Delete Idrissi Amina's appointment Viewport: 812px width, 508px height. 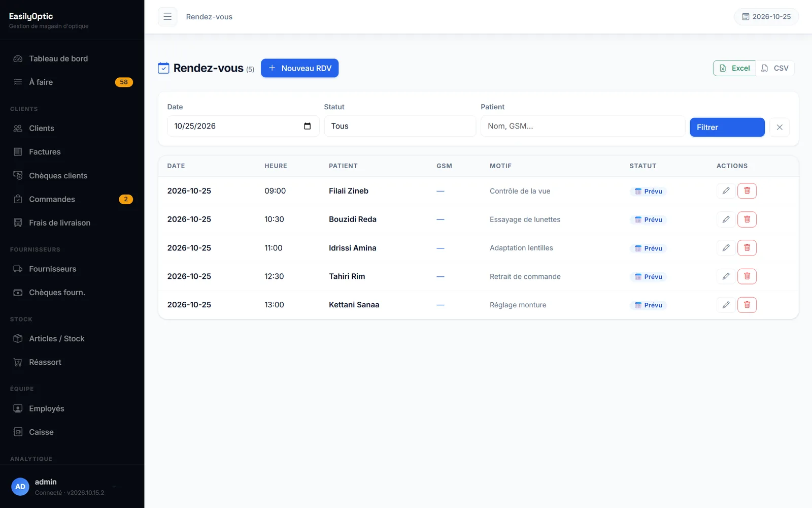[x=747, y=248]
